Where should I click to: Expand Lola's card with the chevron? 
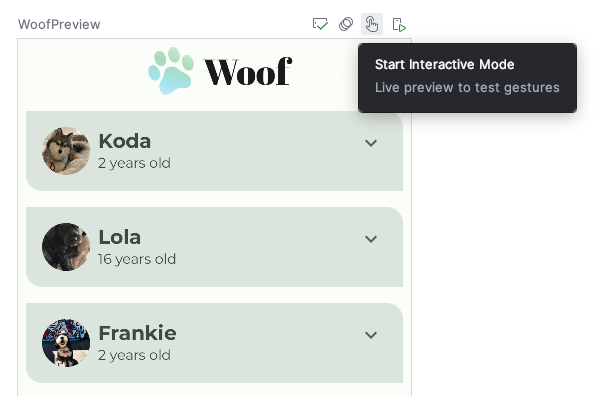371,239
